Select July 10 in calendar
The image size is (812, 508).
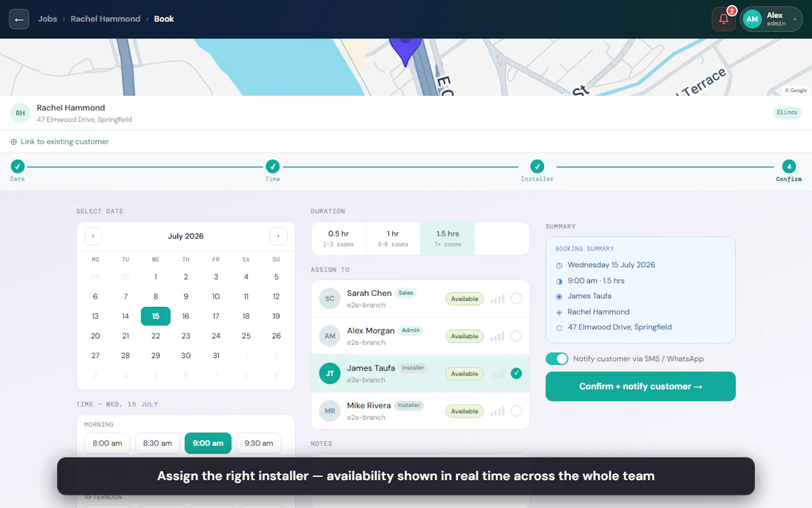pyautogui.click(x=216, y=297)
